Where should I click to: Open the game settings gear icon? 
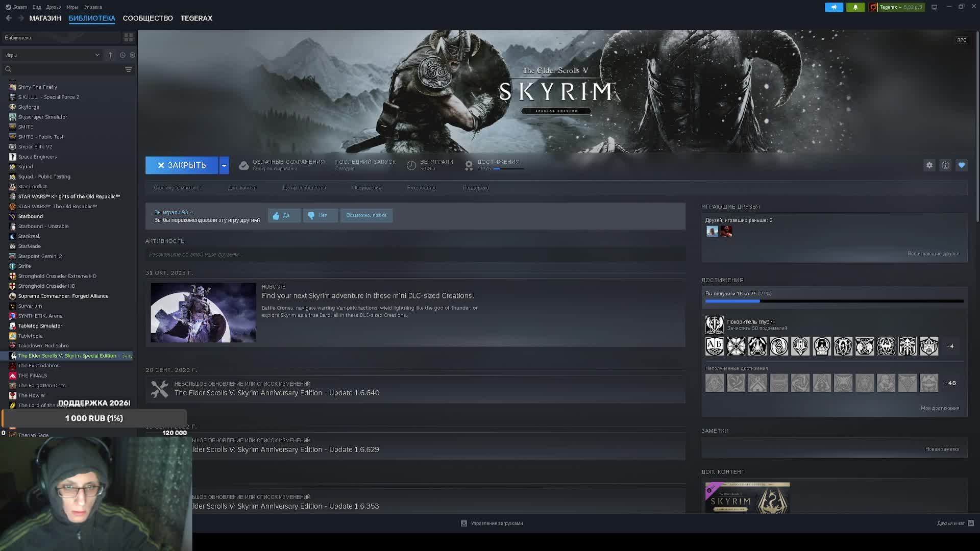point(929,165)
